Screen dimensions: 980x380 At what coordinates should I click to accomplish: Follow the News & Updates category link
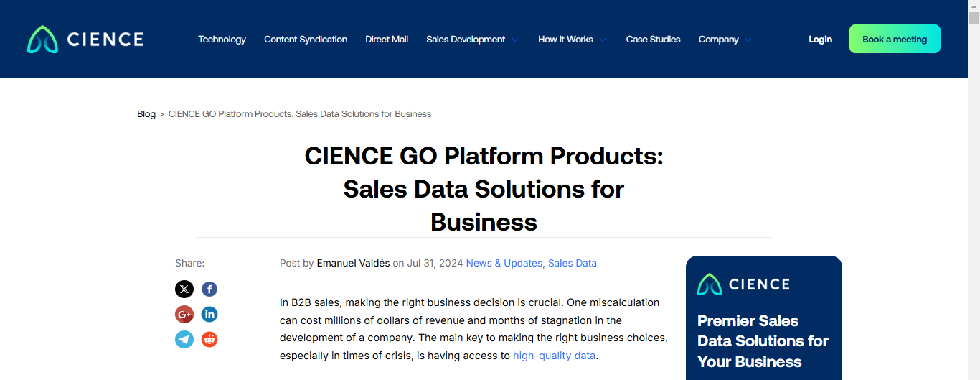tap(504, 263)
